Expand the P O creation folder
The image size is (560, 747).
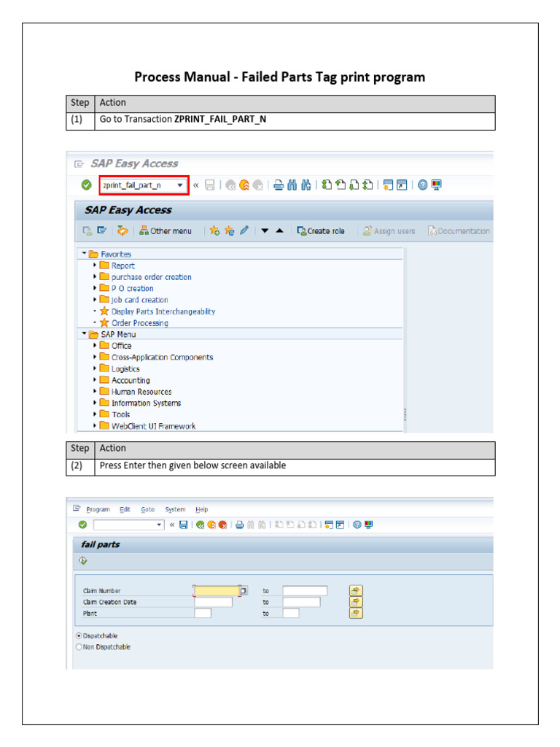[x=95, y=287]
